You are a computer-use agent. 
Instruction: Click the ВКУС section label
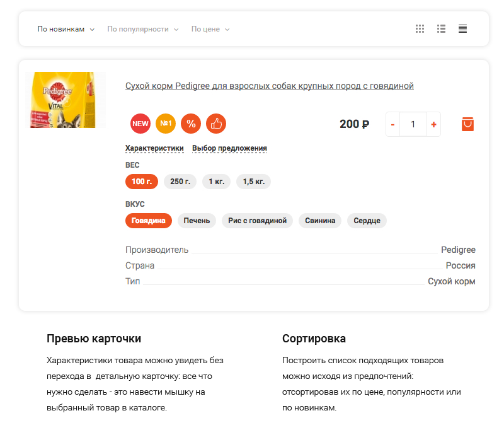click(135, 204)
